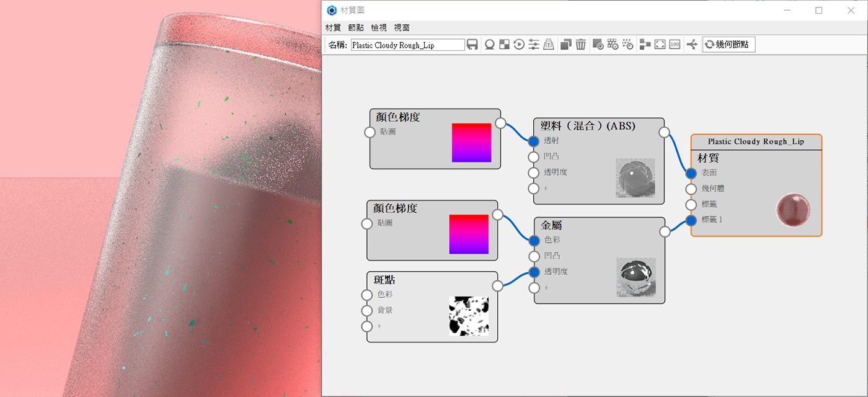Click the 標籤 socket on 材質 node
The height and width of the screenshot is (397, 868).
pos(691,205)
